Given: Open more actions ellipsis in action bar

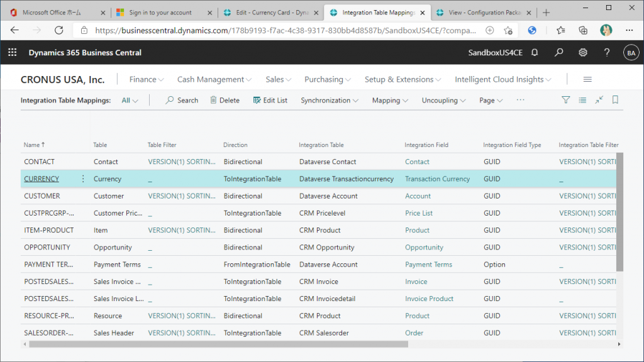Looking at the screenshot, I should pos(520,100).
